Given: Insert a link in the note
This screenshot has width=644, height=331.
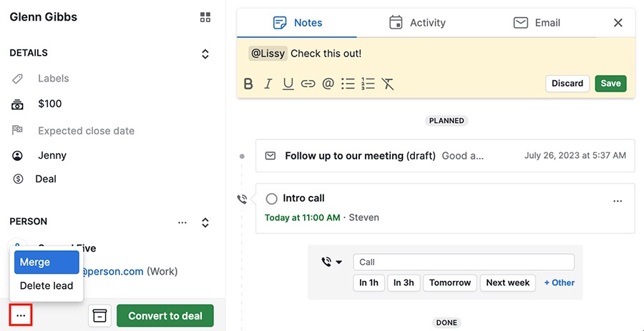Looking at the screenshot, I should point(308,84).
